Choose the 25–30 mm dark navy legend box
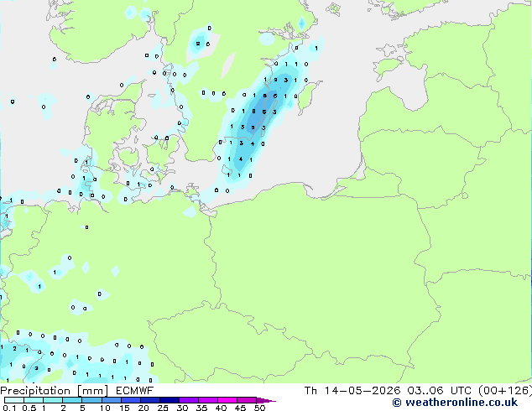Viewport: 532px width, 411px height. (x=170, y=400)
